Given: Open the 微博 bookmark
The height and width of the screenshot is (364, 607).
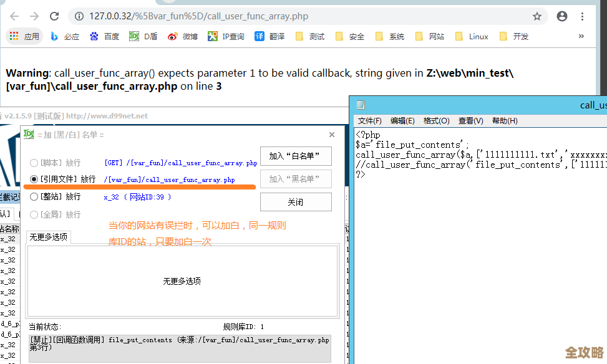Looking at the screenshot, I should click(183, 37).
